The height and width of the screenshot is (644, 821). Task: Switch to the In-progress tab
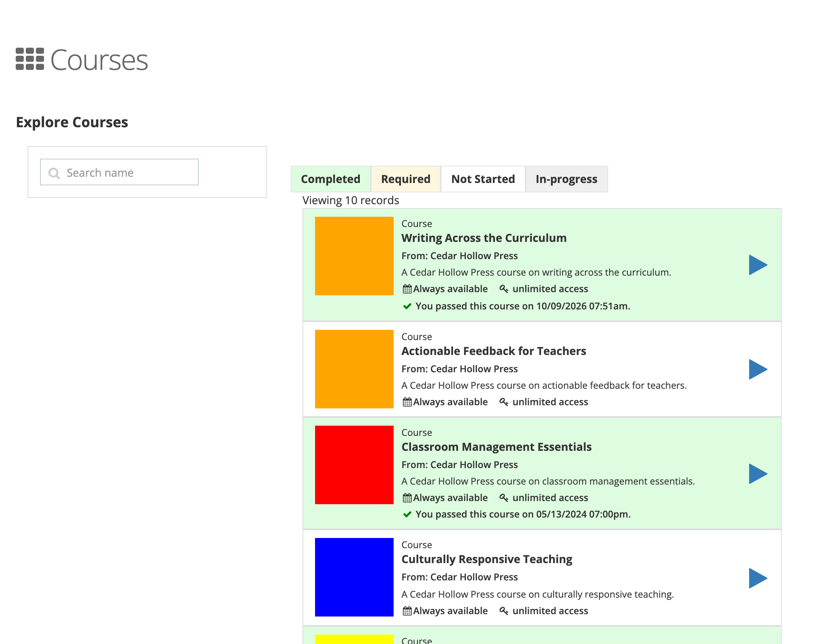(x=566, y=179)
